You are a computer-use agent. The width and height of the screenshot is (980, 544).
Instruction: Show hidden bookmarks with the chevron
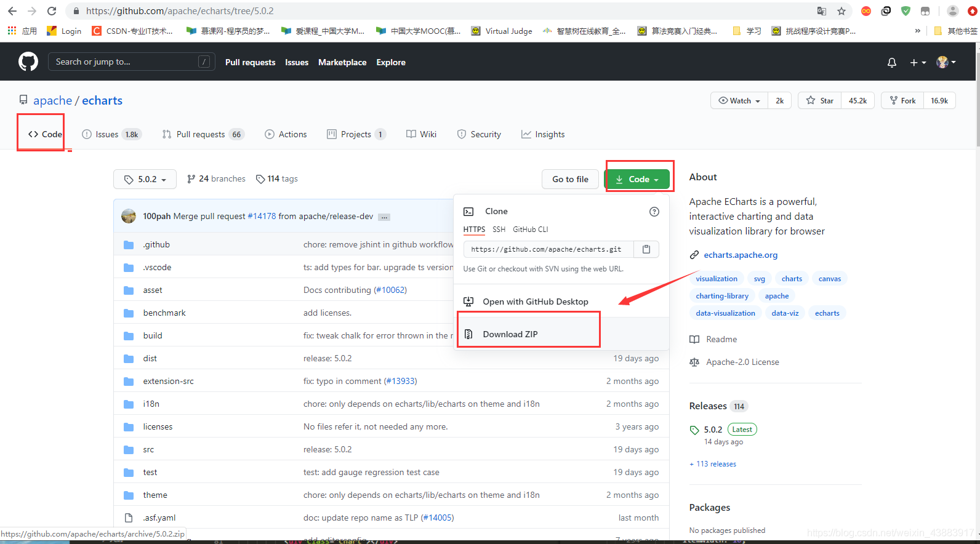pyautogui.click(x=918, y=31)
